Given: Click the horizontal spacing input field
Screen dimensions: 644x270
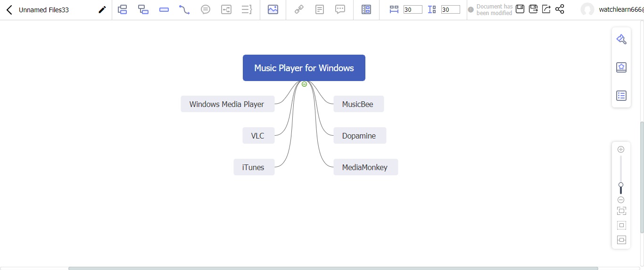Looking at the screenshot, I should tap(413, 9).
